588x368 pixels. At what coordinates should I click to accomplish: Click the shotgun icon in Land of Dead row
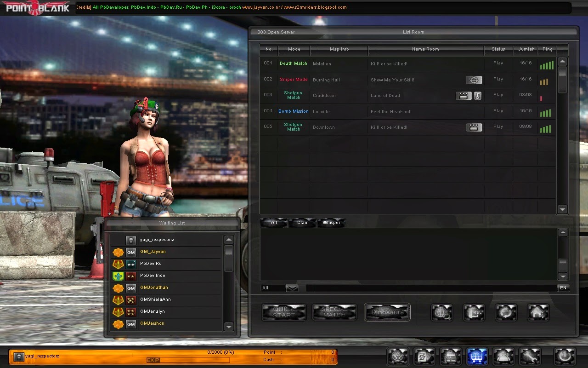pos(464,96)
